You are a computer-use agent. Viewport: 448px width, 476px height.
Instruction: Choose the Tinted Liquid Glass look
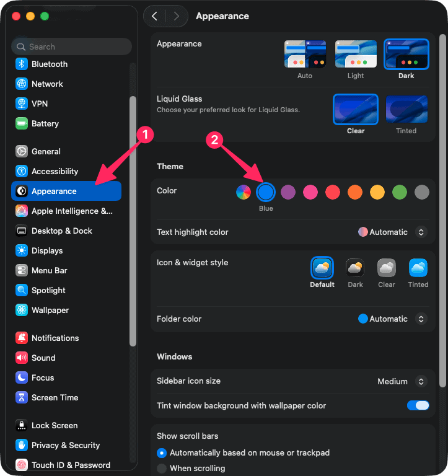tap(406, 109)
